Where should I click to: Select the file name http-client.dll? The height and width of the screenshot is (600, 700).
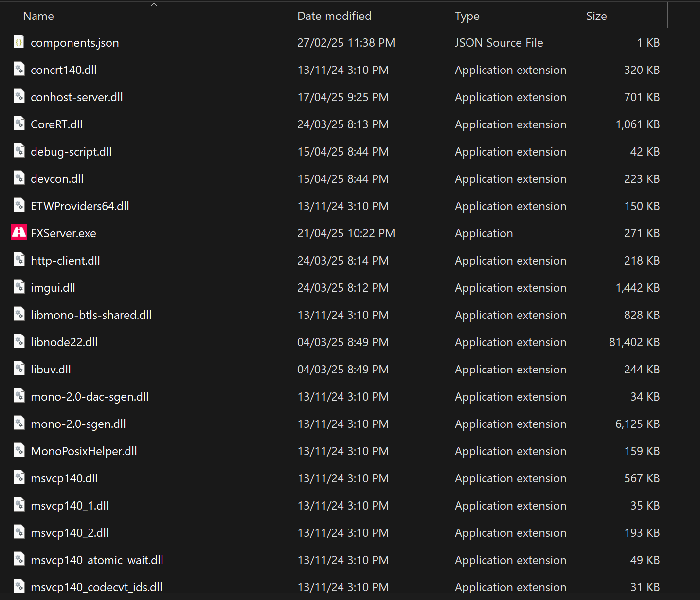point(65,261)
